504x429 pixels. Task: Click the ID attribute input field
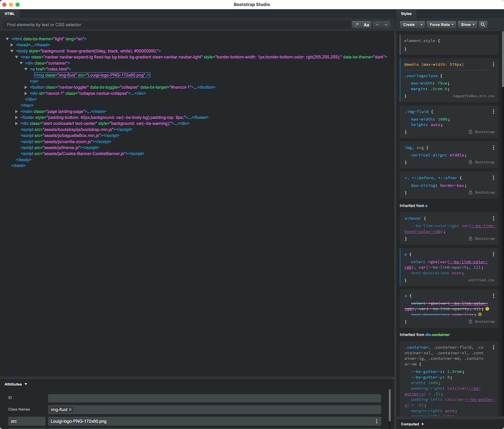214,398
